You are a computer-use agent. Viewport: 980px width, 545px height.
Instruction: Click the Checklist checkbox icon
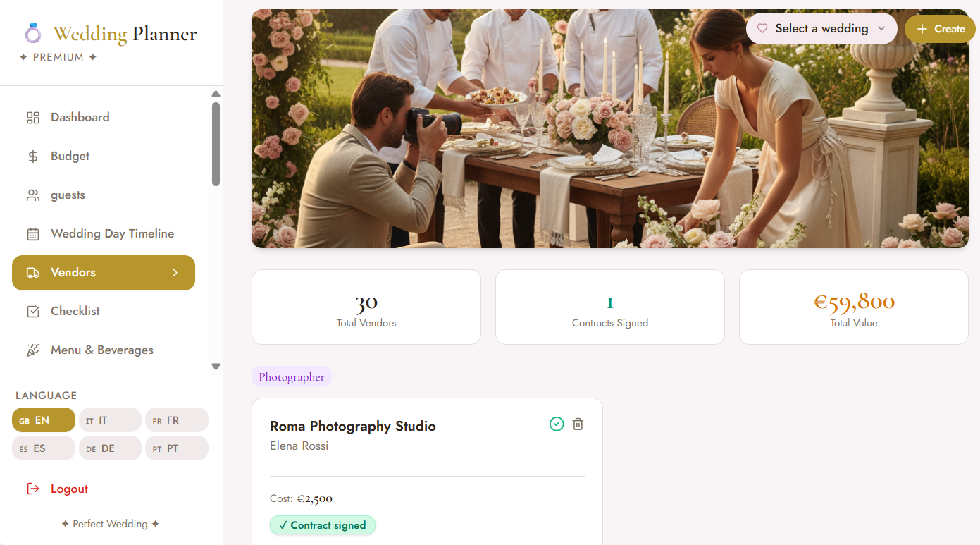tap(33, 312)
